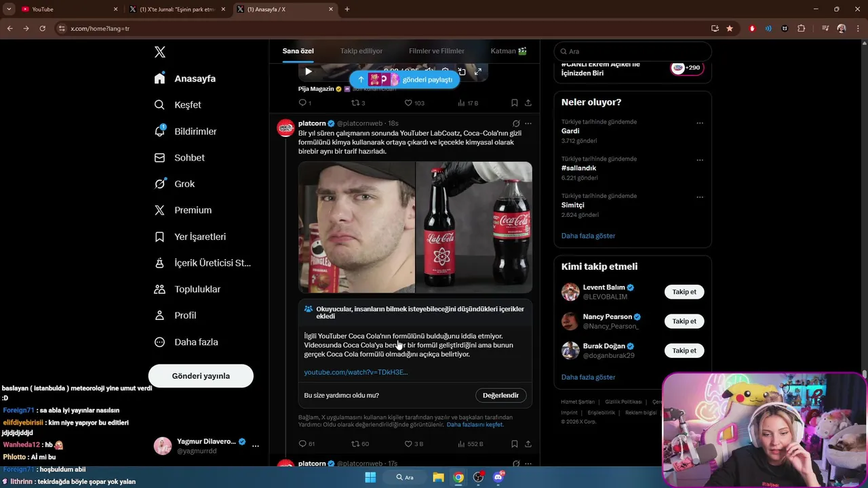Screen dimensions: 868x488
Task: Click Daha fazla göster under trends
Action: [588, 236]
